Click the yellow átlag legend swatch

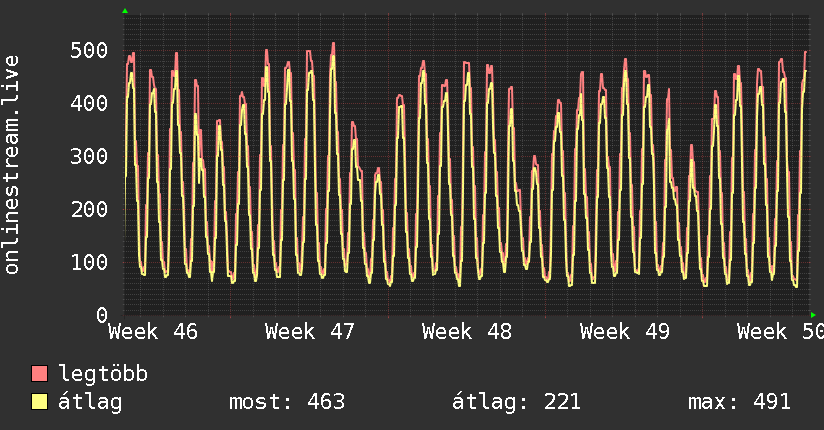click(x=39, y=402)
